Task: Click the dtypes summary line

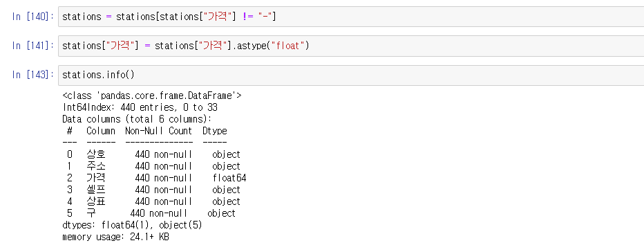Action: (x=132, y=225)
